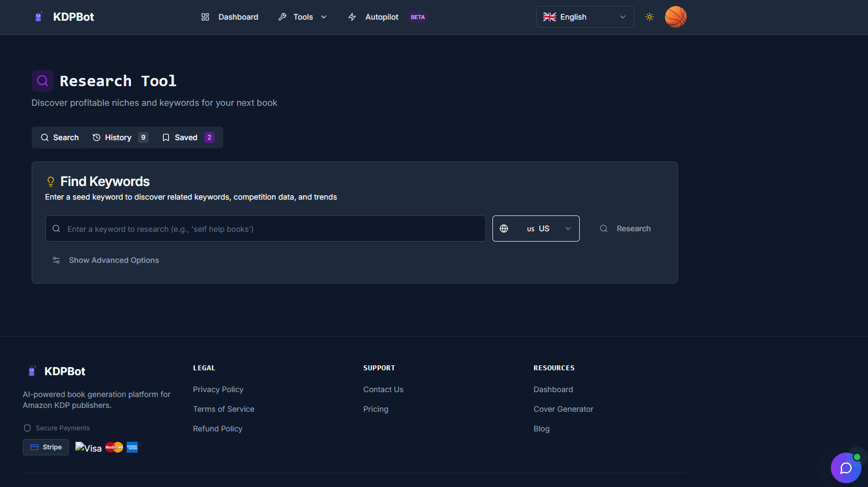
Task: Click the UK flag icon
Action: click(550, 17)
